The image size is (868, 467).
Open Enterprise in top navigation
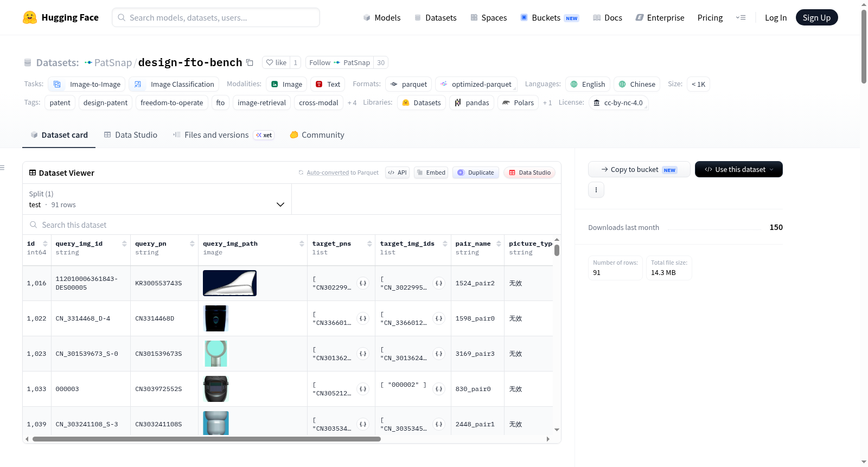(660, 17)
